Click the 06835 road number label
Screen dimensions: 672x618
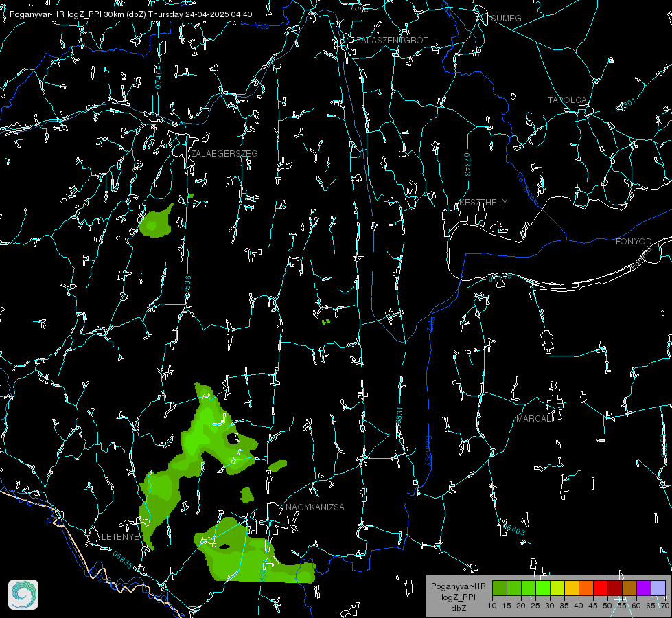point(123,560)
